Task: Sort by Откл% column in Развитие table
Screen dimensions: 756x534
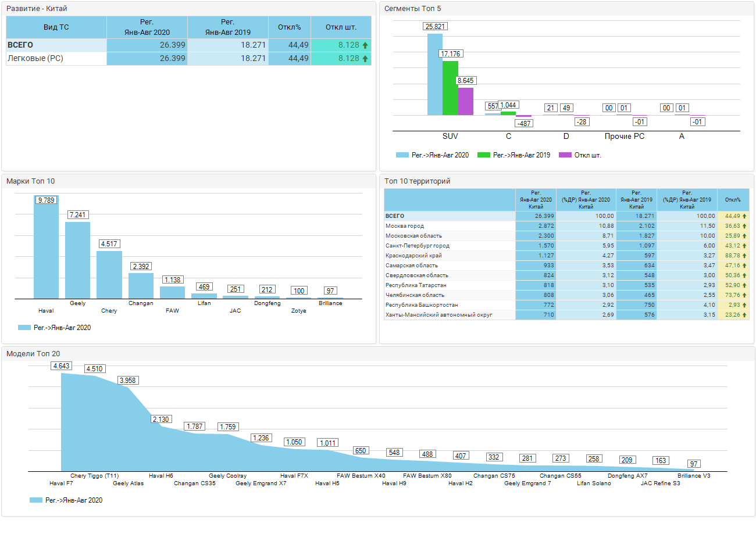Action: [x=290, y=27]
